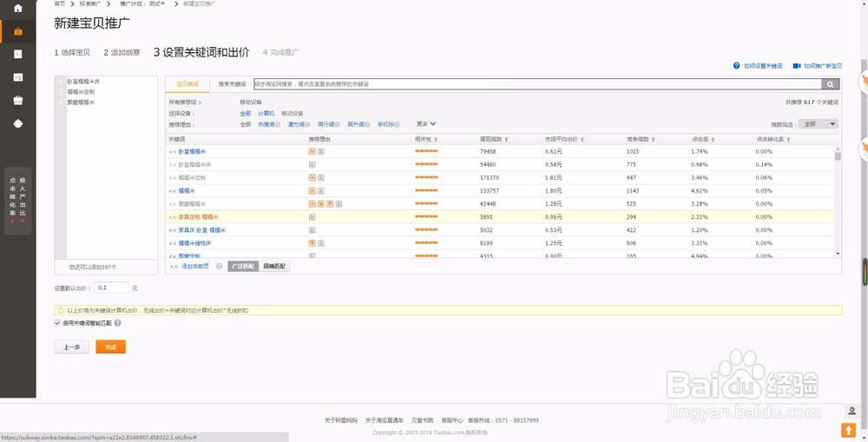Click 首页 in breadcrumb
Image resolution: width=868 pixels, height=442 pixels.
[59, 3]
